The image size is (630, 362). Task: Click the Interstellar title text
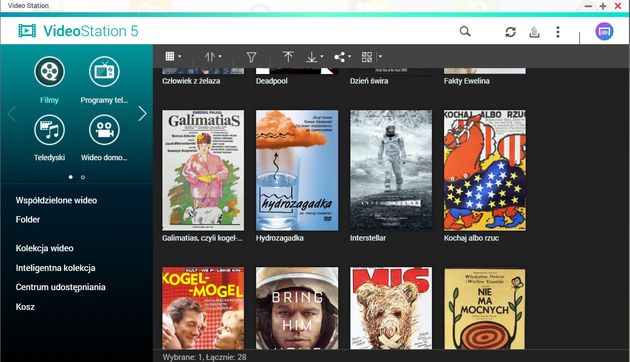click(x=368, y=238)
